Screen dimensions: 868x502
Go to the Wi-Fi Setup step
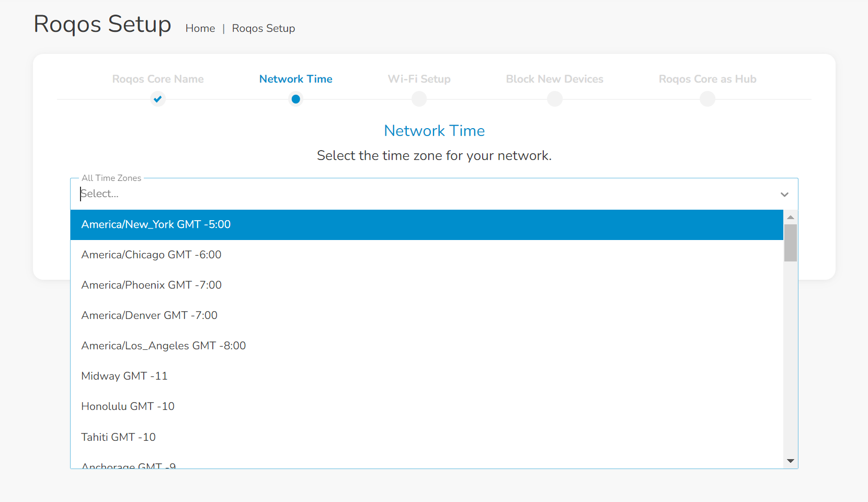click(419, 79)
